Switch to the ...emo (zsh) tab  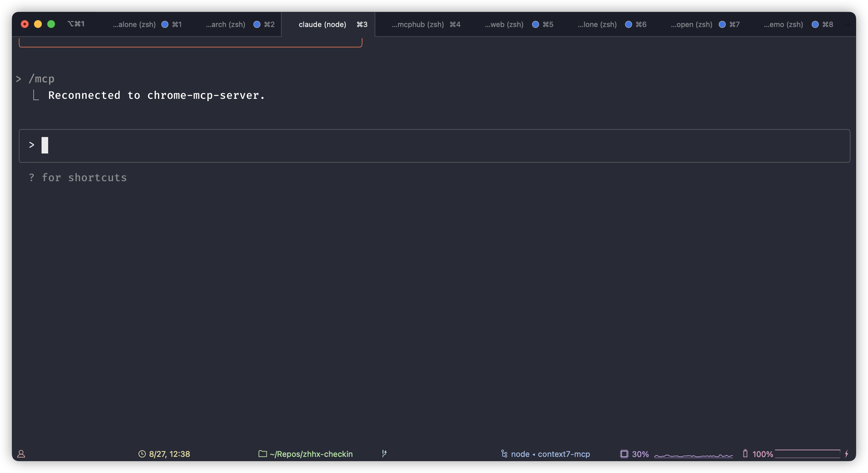(783, 24)
